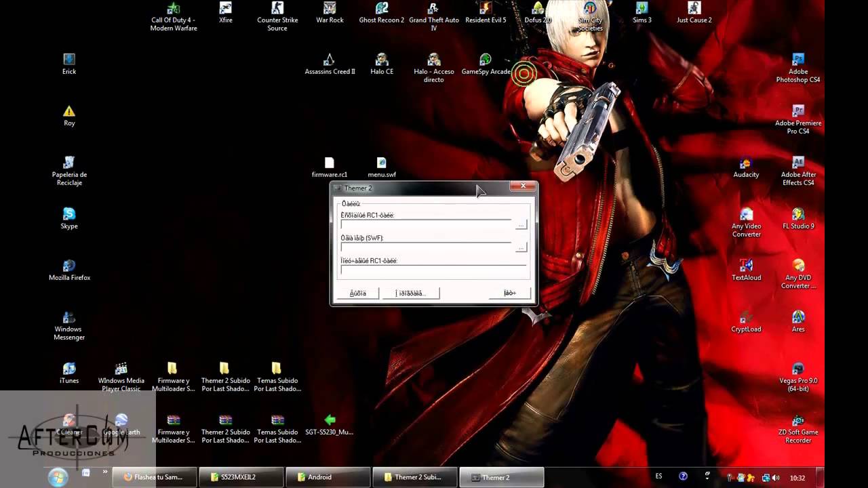The image size is (868, 488).
Task: Click the source RC1 path field in Themer 2
Action: [426, 224]
